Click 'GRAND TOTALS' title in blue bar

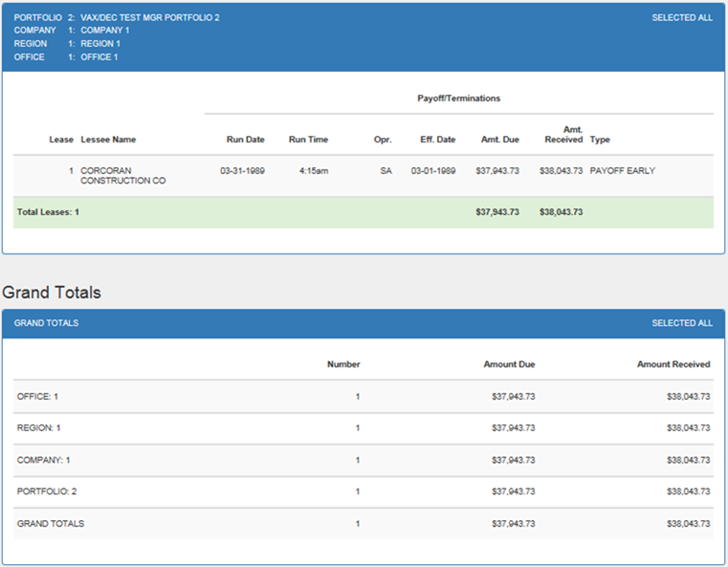pyautogui.click(x=46, y=323)
